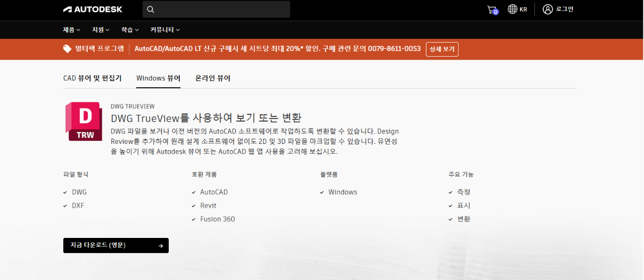Click the 로그인 link text
This screenshot has width=644, height=280.
565,9
